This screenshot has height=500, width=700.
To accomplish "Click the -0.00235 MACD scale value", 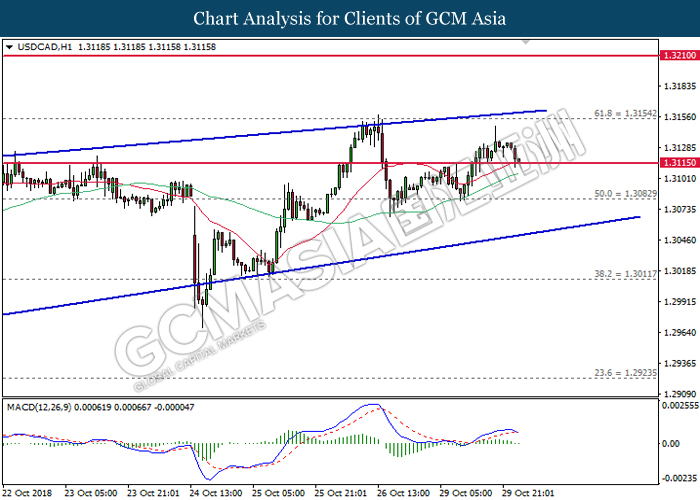I will click(680, 478).
